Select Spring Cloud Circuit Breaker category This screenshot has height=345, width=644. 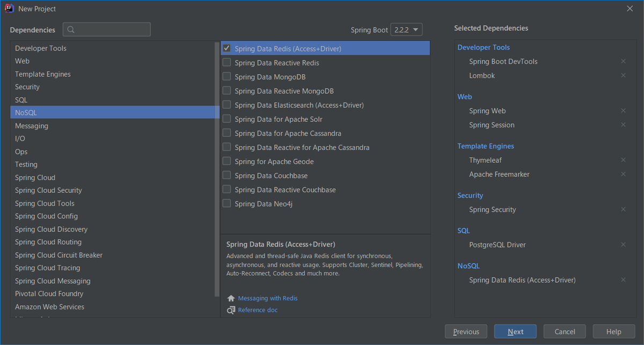click(x=112, y=255)
